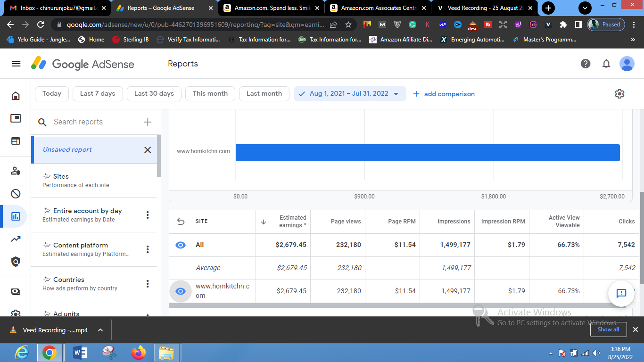Open Chrome tab search dropdown
The width and height of the screenshot is (644, 362).
[585, 8]
